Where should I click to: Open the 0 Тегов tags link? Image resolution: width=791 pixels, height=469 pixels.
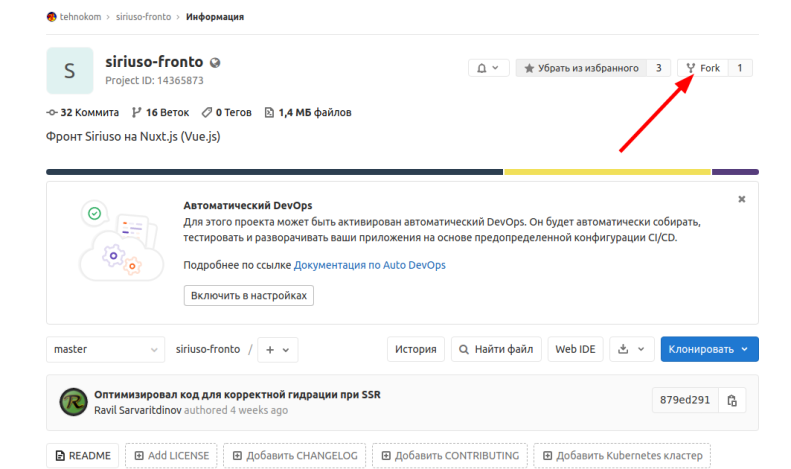pyautogui.click(x=227, y=112)
